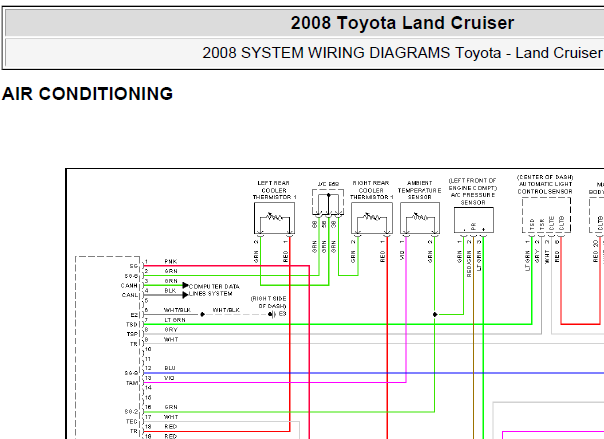This screenshot has height=439, width=604.
Task: Click the magenta wire running from pin 13
Action: pyautogui.click(x=275, y=382)
